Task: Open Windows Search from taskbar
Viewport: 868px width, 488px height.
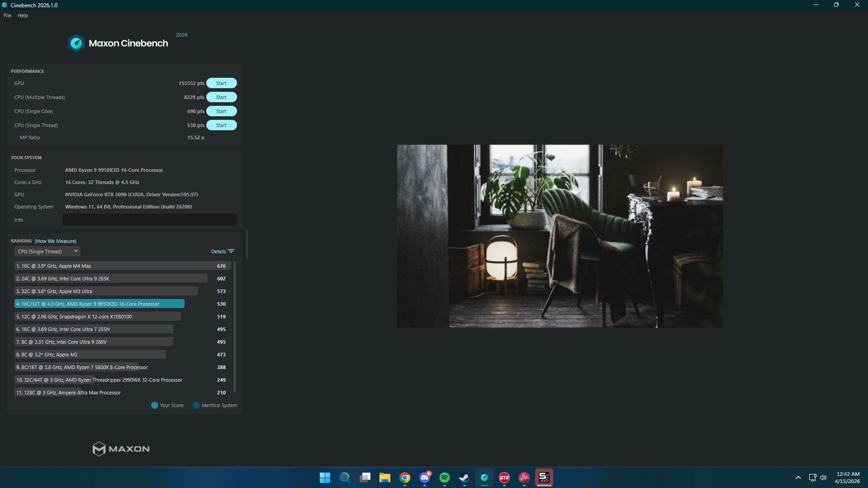Action: 345,478
